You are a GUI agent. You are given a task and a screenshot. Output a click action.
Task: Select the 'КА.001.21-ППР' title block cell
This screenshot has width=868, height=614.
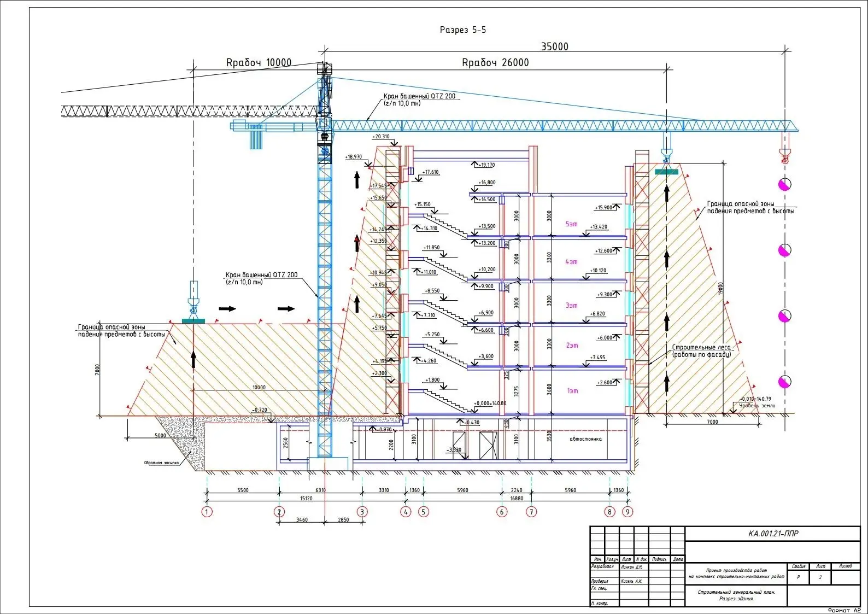point(773,534)
